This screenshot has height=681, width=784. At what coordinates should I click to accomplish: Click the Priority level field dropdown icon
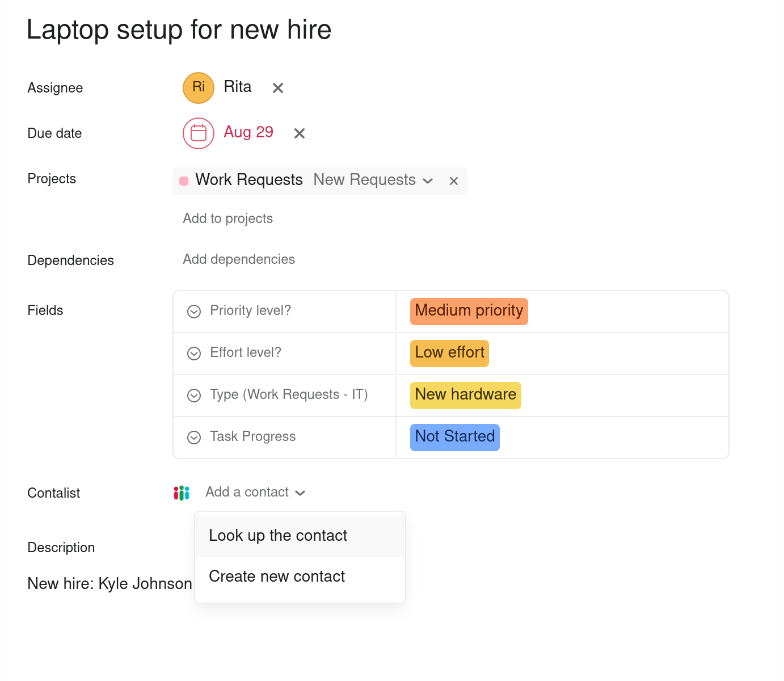coord(194,312)
